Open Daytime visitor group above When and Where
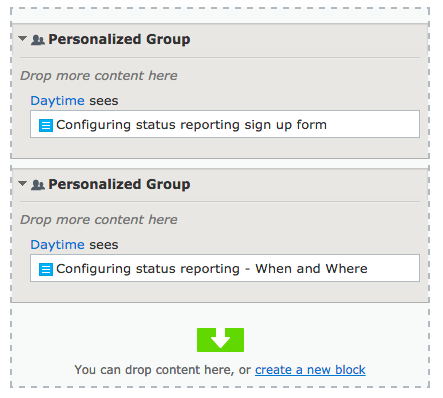The height and width of the screenshot is (398, 443). (57, 245)
